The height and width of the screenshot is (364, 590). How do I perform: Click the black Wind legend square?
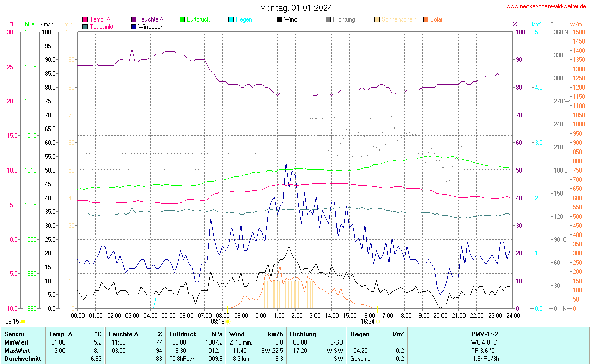(279, 19)
